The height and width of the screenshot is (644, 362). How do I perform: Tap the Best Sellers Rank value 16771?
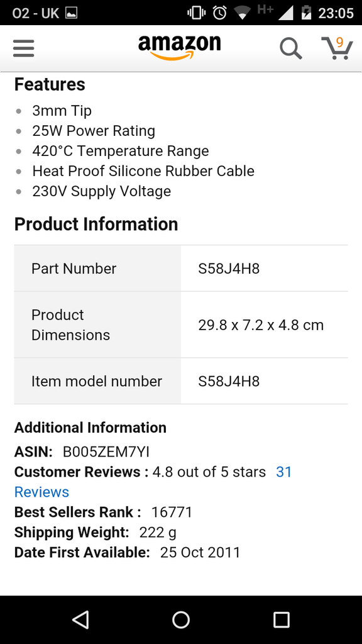click(172, 512)
